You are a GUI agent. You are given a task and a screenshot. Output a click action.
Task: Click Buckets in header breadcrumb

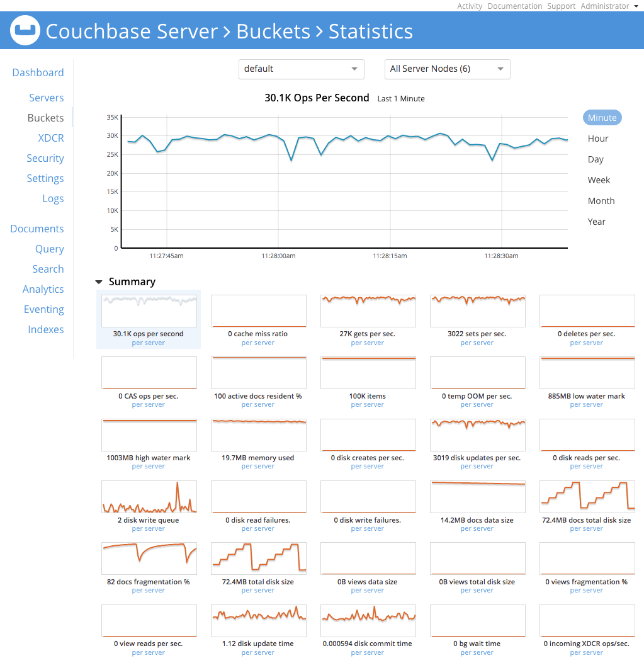[x=273, y=31]
